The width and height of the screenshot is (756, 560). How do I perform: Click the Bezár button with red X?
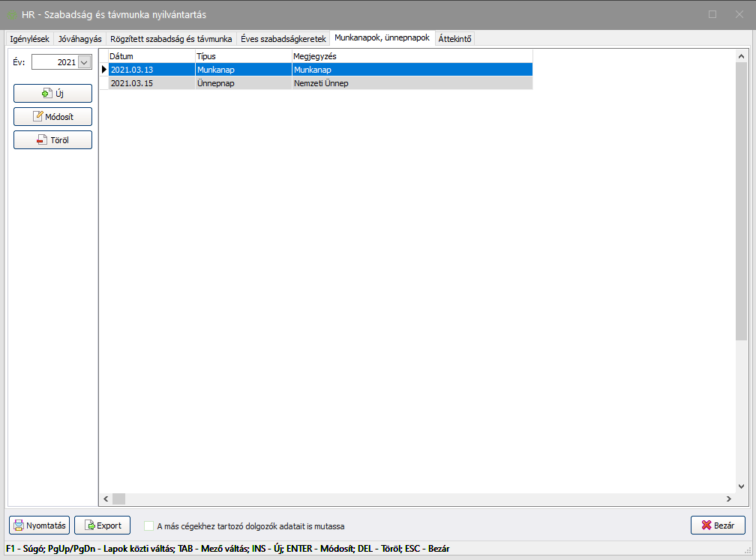click(x=717, y=526)
